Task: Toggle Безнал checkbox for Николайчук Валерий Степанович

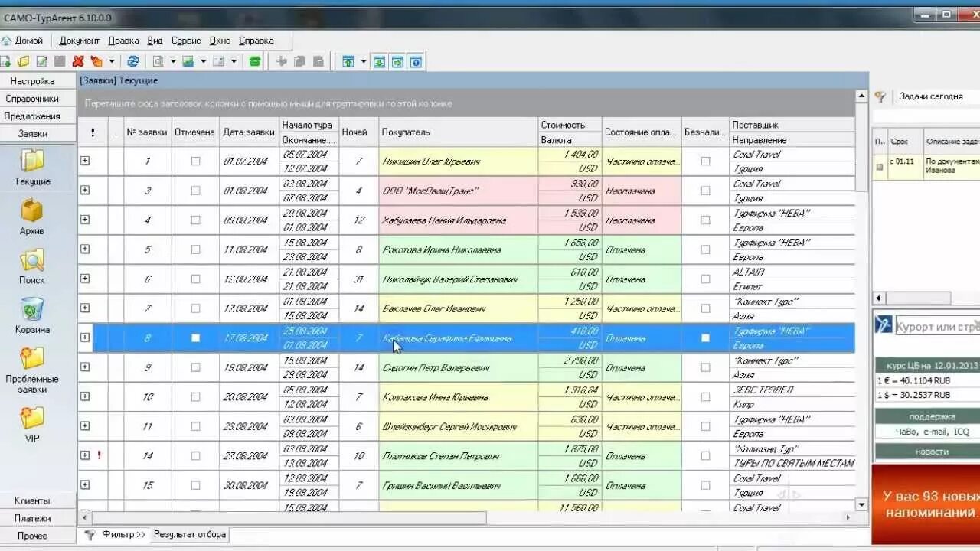Action: click(x=705, y=279)
